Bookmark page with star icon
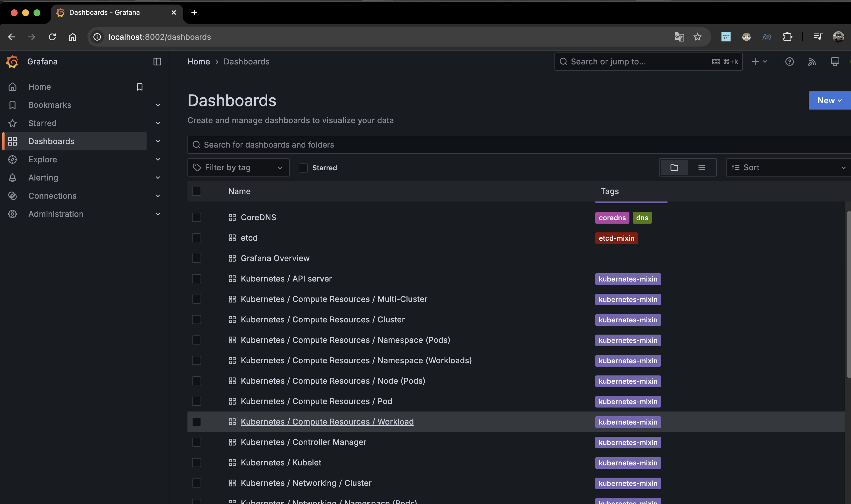 697,37
